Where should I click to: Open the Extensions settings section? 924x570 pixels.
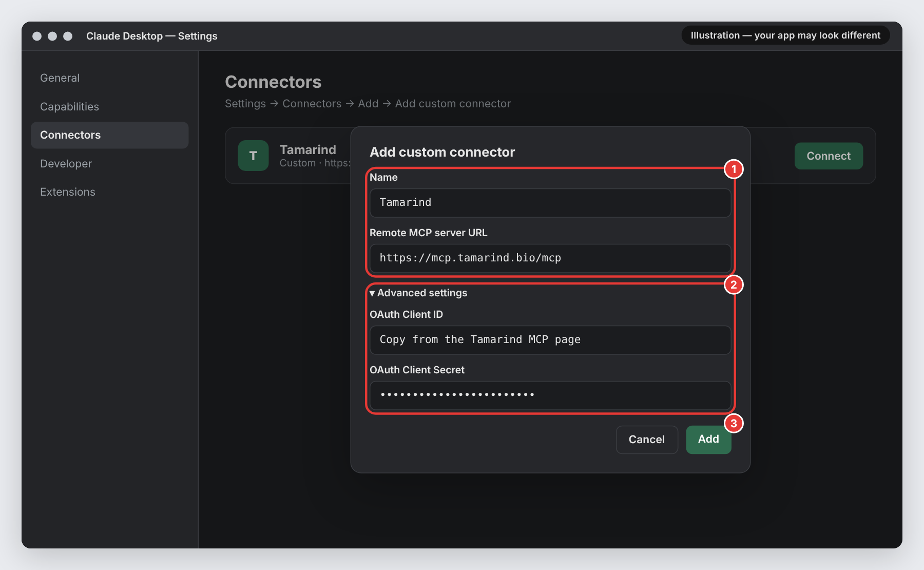(x=67, y=192)
